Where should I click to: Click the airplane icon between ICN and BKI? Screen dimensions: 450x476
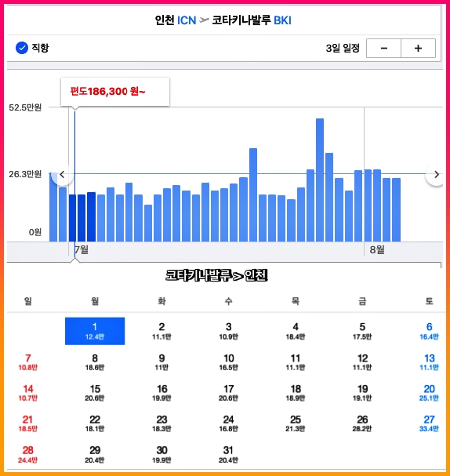(x=204, y=20)
